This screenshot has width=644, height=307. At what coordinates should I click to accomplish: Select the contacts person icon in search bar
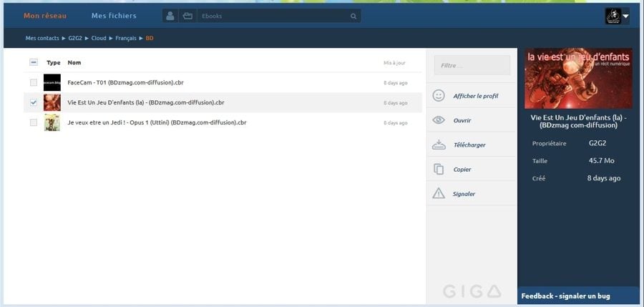coord(170,16)
